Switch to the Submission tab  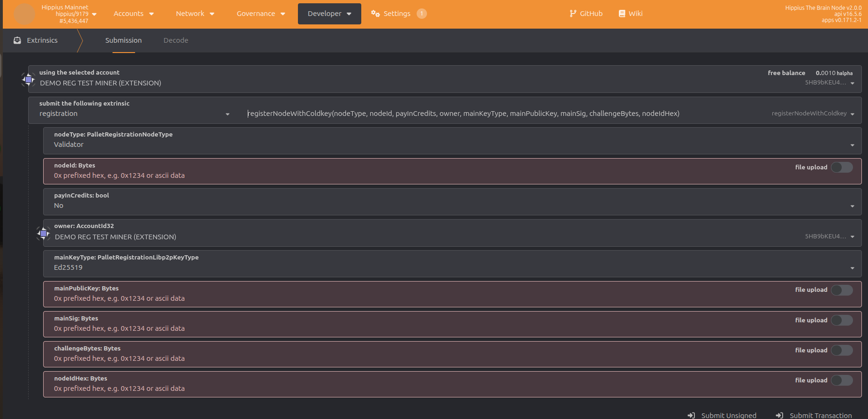click(x=123, y=40)
